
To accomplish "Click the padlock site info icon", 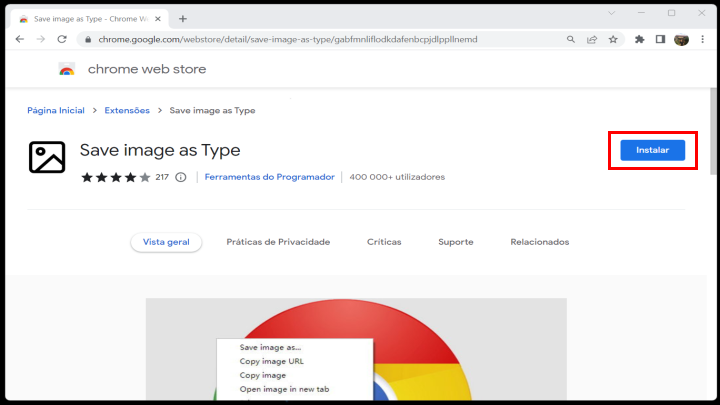I will 88,39.
